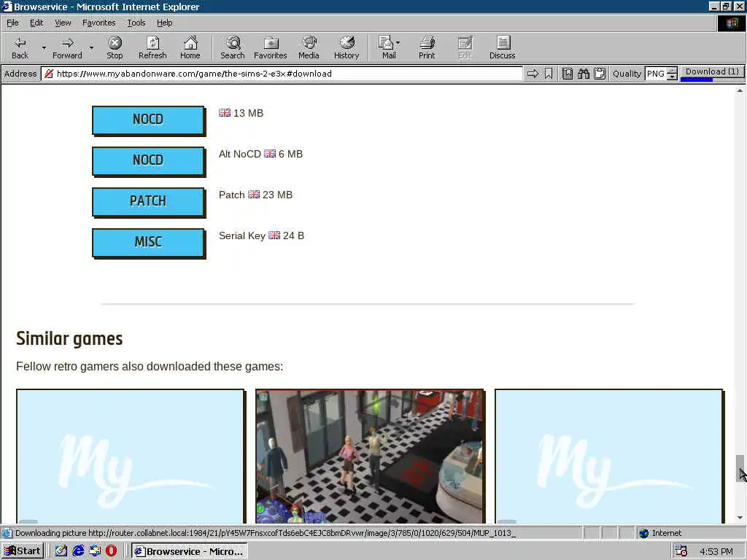747x560 pixels.
Task: Click the scrollbar up arrow
Action: 740,90
